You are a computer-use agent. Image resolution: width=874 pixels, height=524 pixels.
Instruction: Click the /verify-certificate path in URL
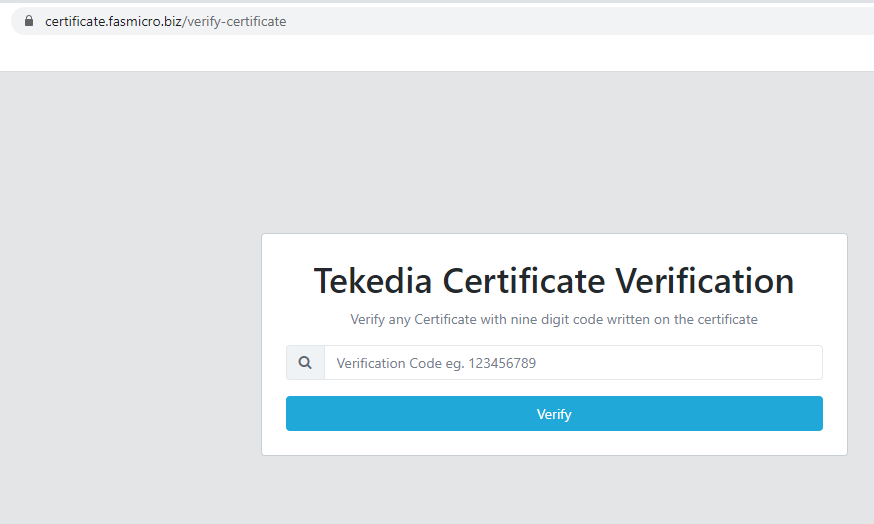pos(235,21)
